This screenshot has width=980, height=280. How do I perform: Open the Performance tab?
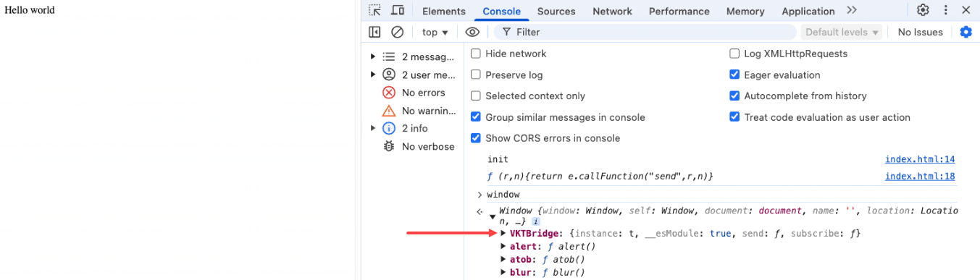[x=679, y=11]
